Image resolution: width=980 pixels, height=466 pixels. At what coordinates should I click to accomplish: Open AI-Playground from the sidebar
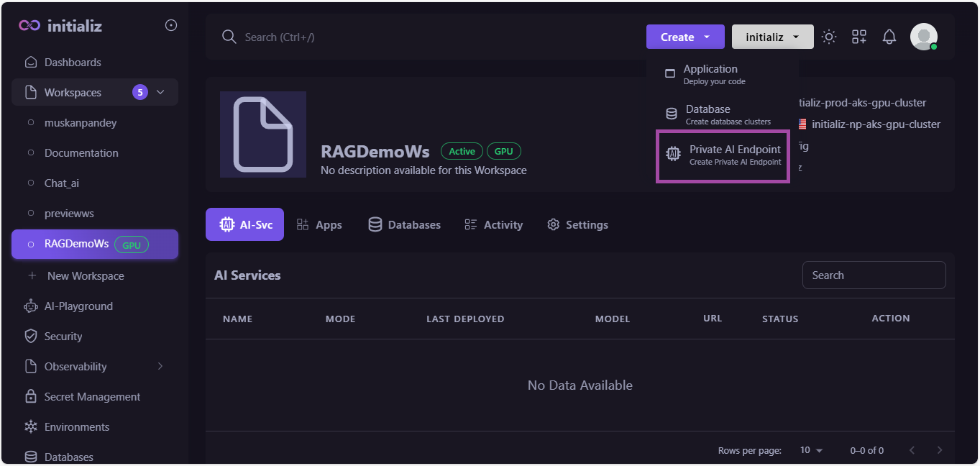coord(78,306)
